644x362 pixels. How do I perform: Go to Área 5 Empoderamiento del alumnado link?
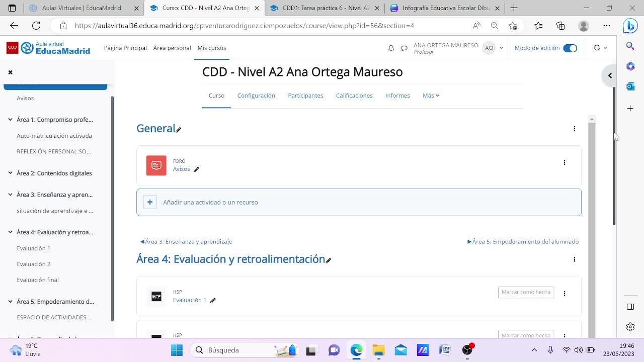(523, 242)
